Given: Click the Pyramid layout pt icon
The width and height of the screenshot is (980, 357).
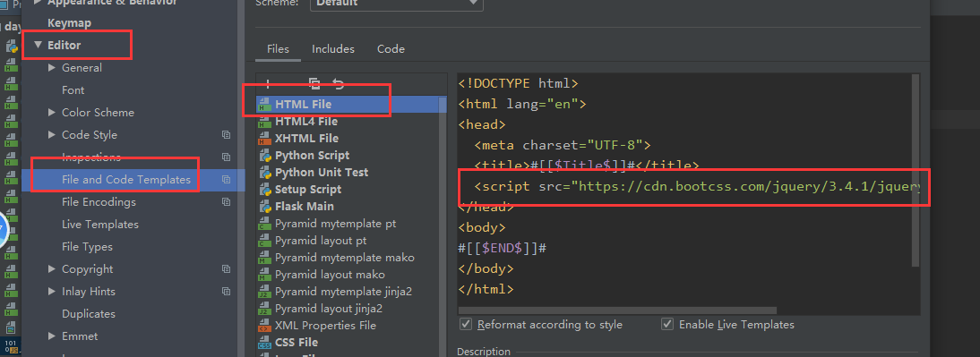Looking at the screenshot, I should (x=264, y=241).
